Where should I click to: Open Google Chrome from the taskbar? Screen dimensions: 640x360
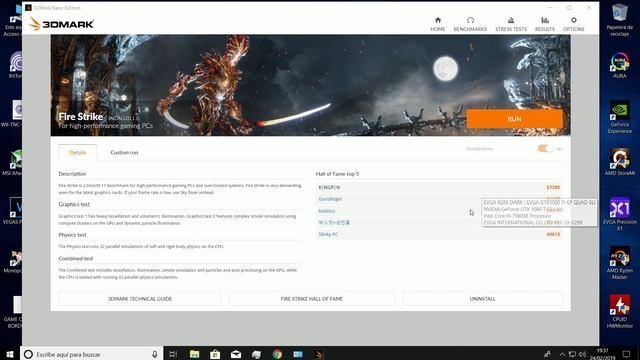(277, 354)
